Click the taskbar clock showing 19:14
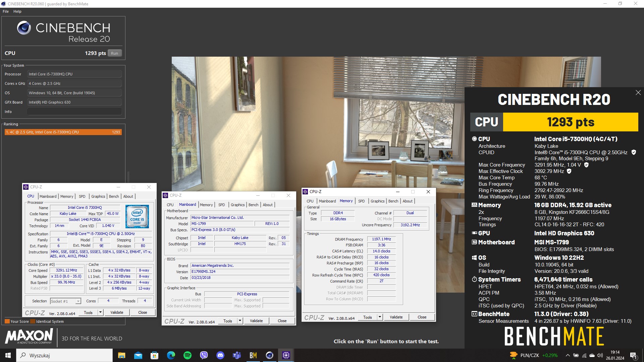The width and height of the screenshot is (644, 362). coord(615,355)
